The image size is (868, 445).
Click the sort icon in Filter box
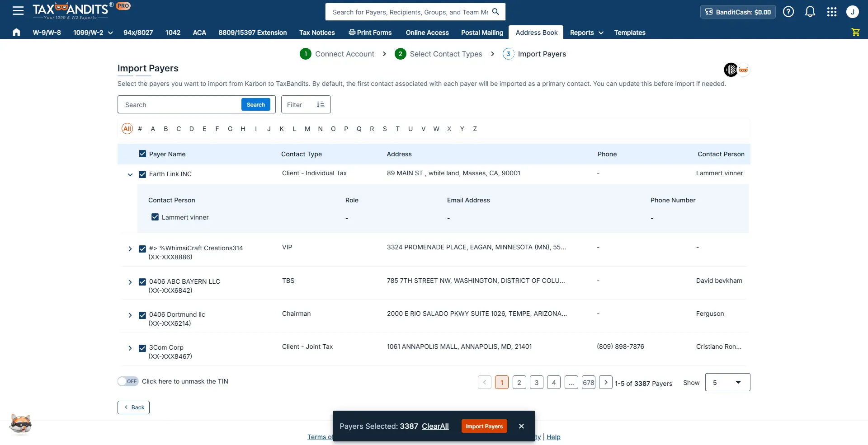(x=321, y=104)
